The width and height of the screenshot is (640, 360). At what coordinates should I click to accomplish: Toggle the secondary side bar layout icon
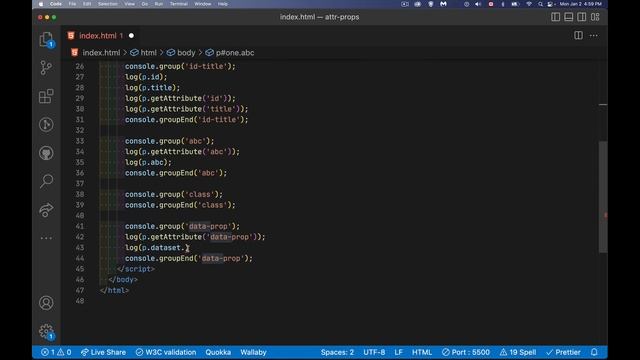pos(582,17)
